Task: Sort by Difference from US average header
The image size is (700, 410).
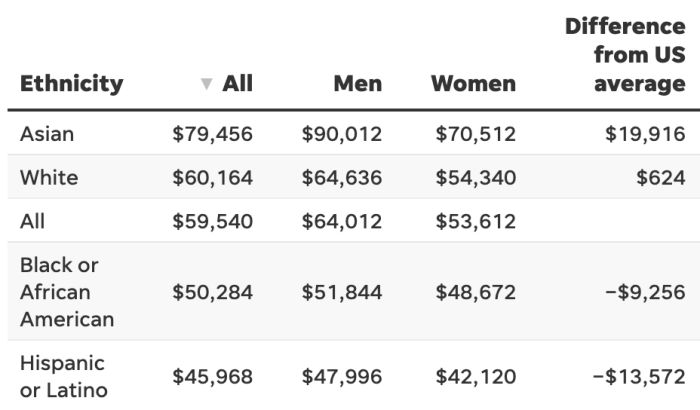Action: point(625,55)
